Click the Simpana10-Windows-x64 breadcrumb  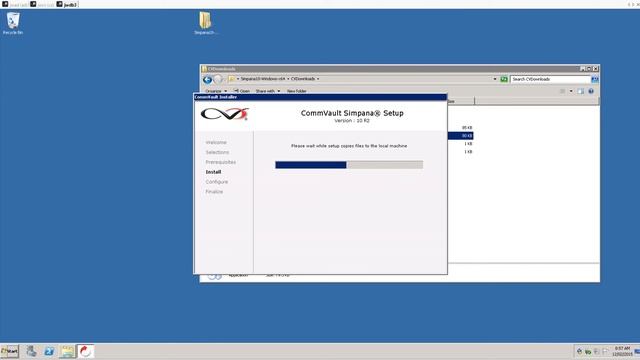click(x=263, y=79)
